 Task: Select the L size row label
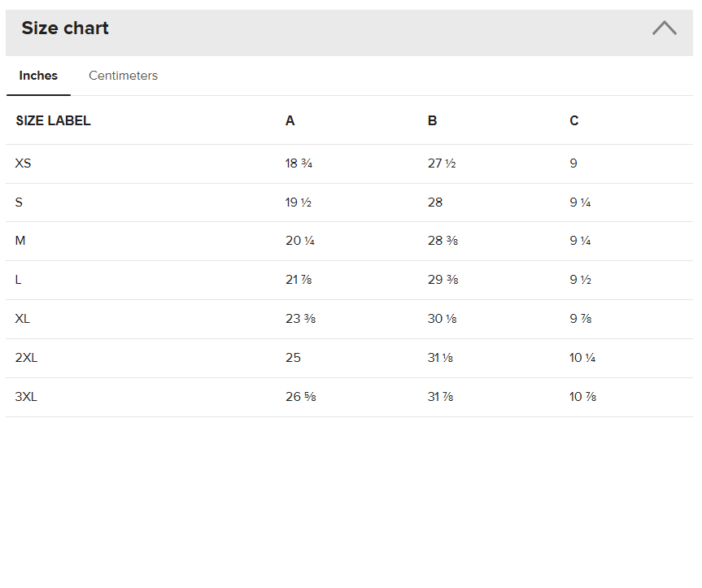pyautogui.click(x=19, y=280)
